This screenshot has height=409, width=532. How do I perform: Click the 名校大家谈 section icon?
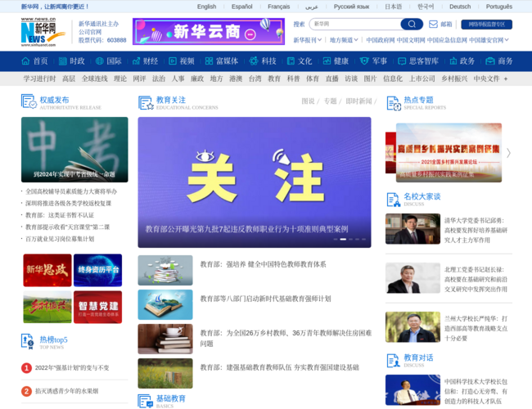tap(393, 199)
